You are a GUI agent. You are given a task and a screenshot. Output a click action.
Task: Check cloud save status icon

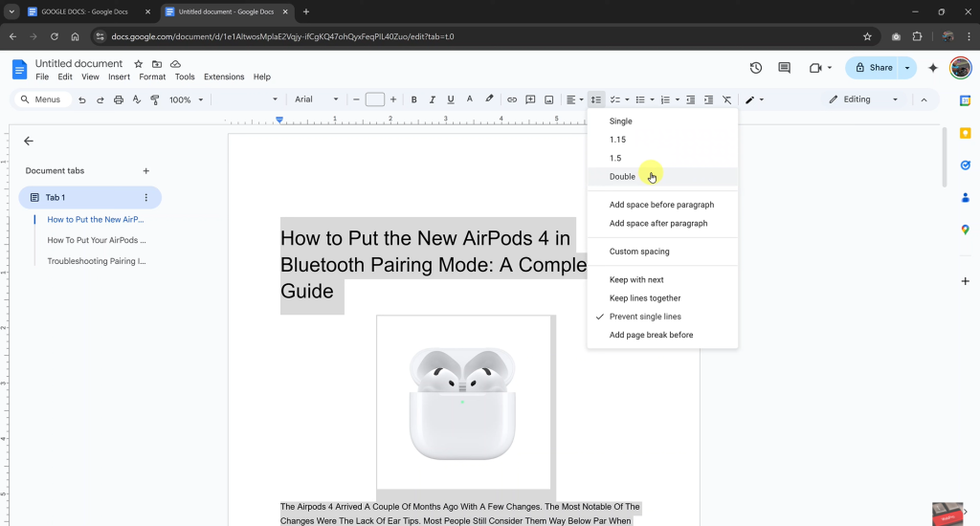[176, 64]
